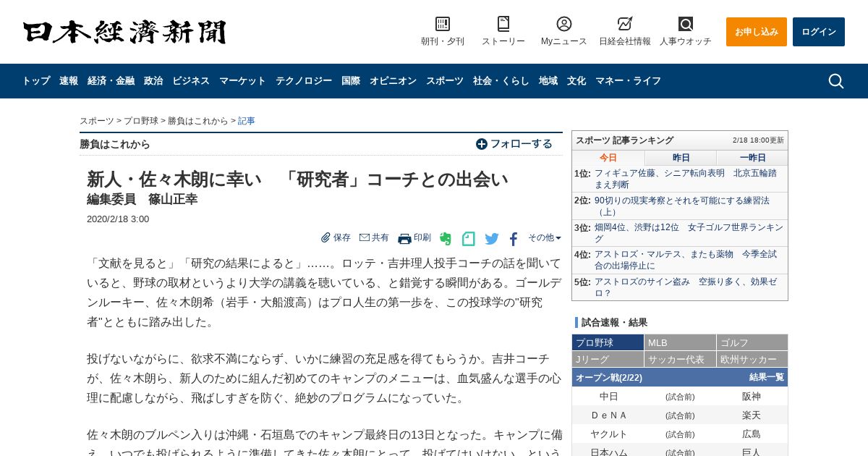Select Jリーグ results tab

click(608, 359)
